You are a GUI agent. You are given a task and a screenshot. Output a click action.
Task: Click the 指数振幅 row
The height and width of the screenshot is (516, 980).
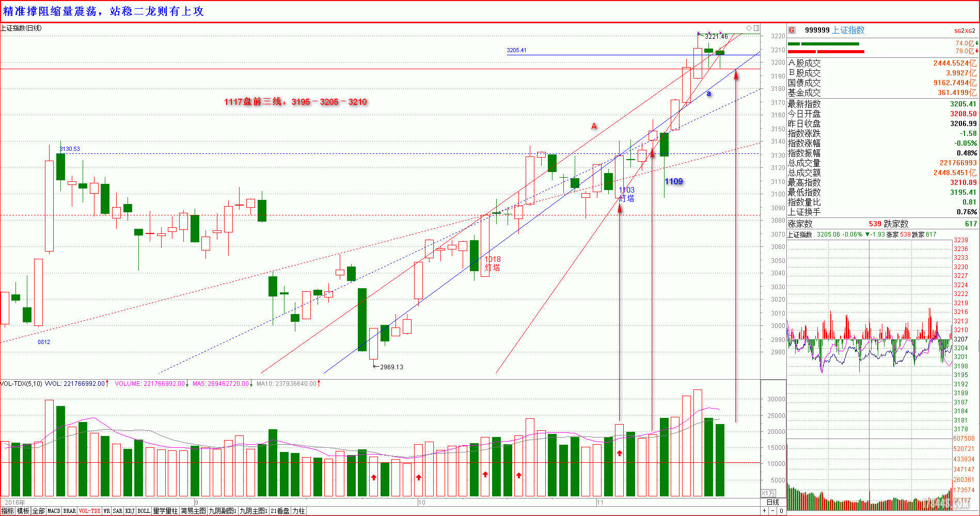coord(882,153)
